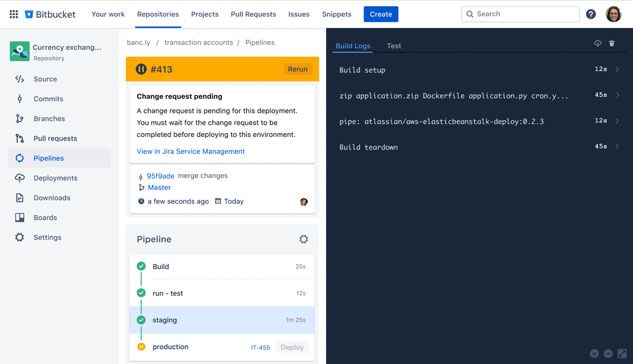Toggle the paused pipeline #413 status

pyautogui.click(x=141, y=69)
